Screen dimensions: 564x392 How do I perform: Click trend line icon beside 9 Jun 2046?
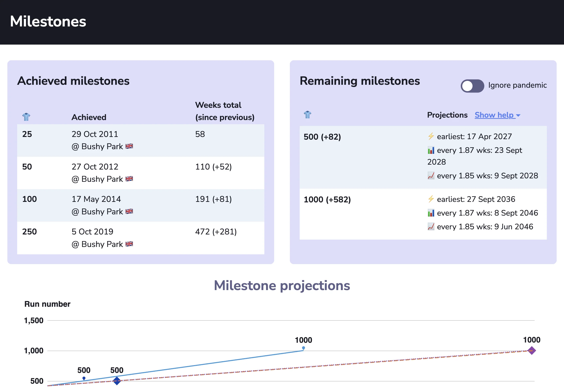(431, 226)
